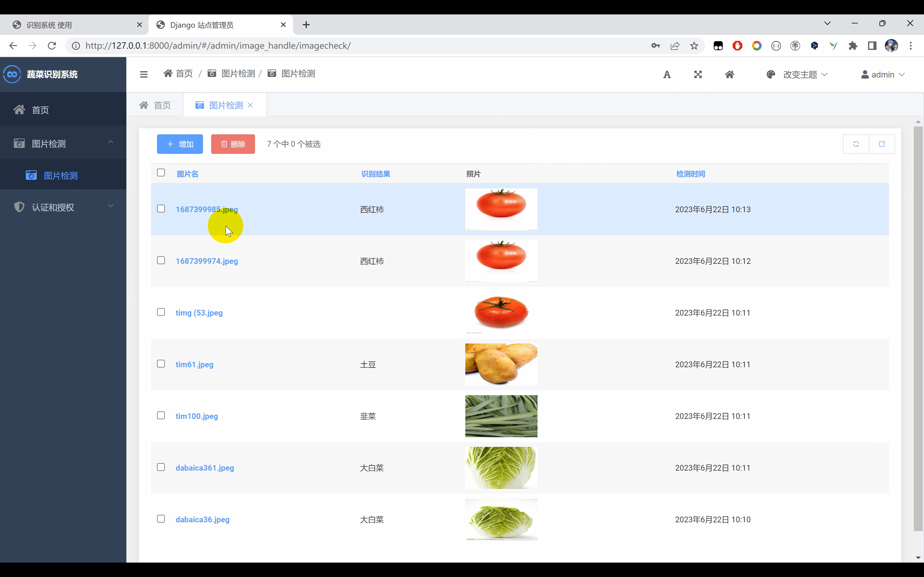The image size is (924, 577).
Task: Open the admin account dropdown
Action: (x=883, y=75)
